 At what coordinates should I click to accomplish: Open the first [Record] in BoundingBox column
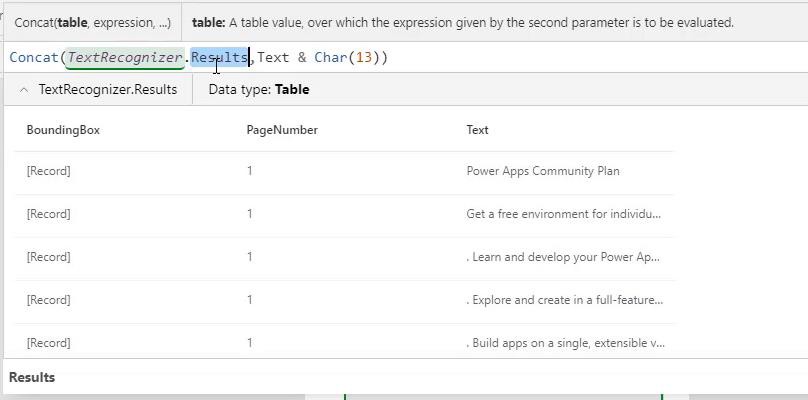coord(48,171)
